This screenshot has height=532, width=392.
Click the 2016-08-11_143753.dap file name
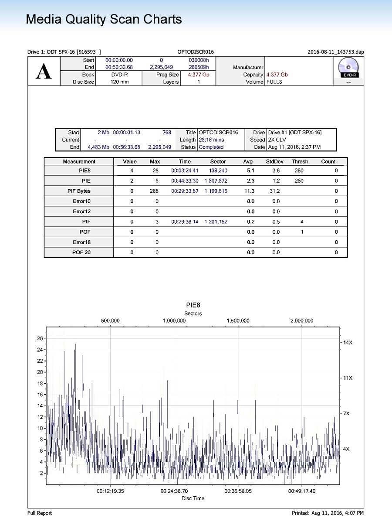coord(335,52)
